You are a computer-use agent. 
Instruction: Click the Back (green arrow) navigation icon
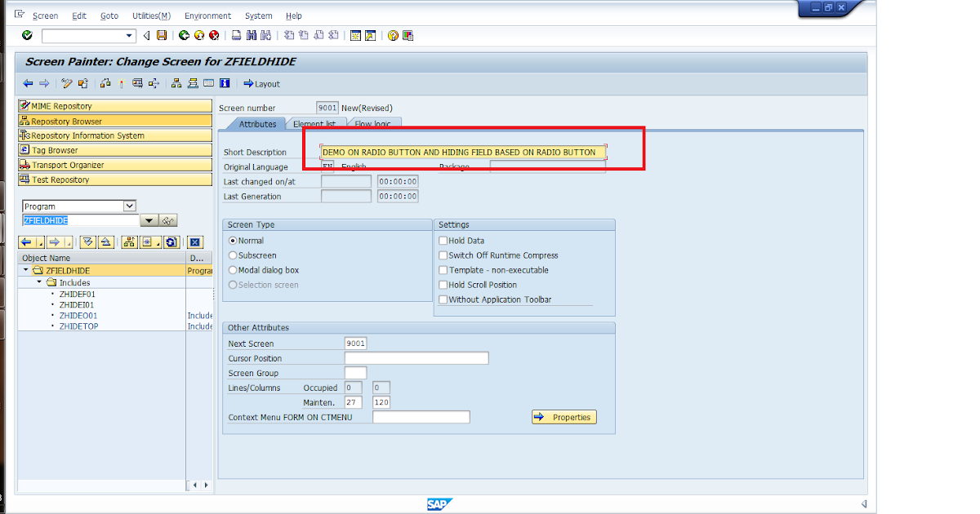tap(184, 35)
